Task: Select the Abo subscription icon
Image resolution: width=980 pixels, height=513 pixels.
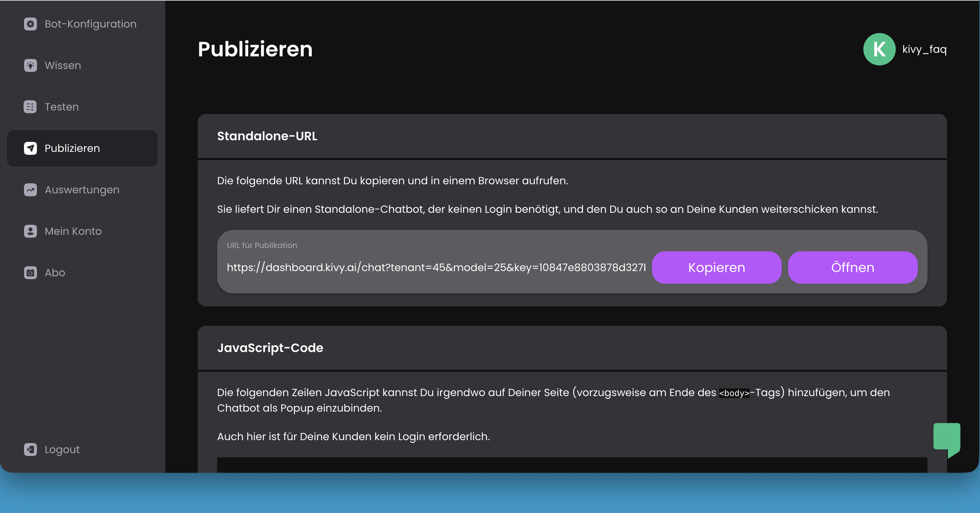Action: [x=30, y=273]
